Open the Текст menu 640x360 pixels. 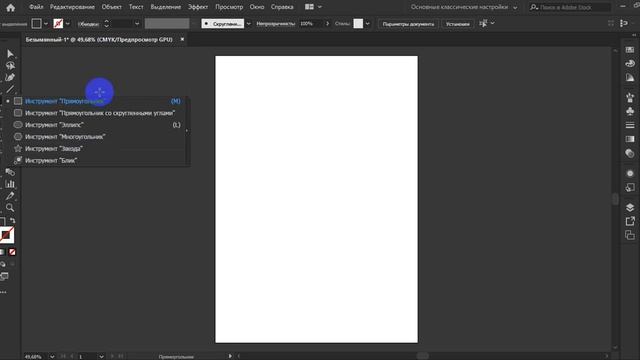click(136, 7)
